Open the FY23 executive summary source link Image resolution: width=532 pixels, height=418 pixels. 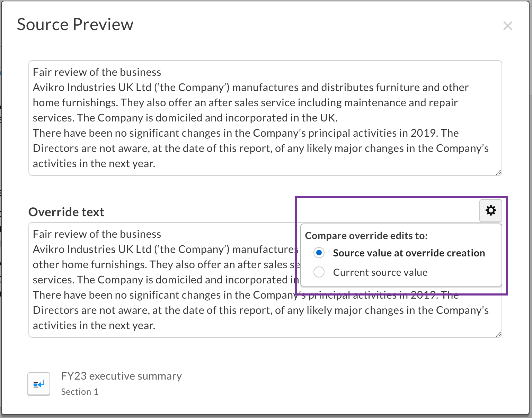(x=121, y=376)
